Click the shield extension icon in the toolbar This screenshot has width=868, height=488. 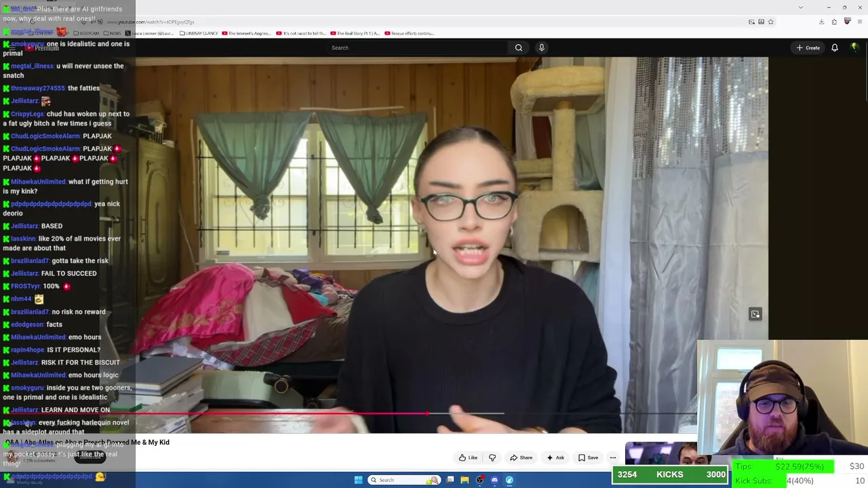pos(847,22)
